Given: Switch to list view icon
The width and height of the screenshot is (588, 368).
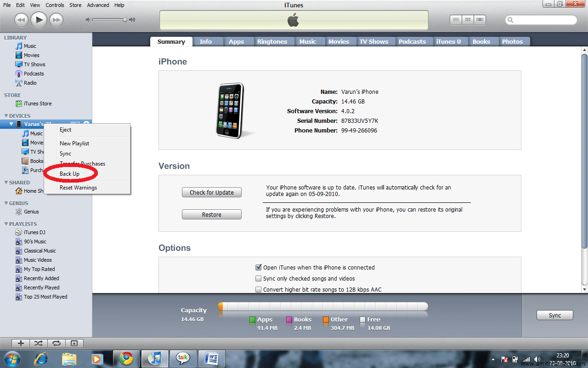Looking at the screenshot, I should (x=456, y=20).
